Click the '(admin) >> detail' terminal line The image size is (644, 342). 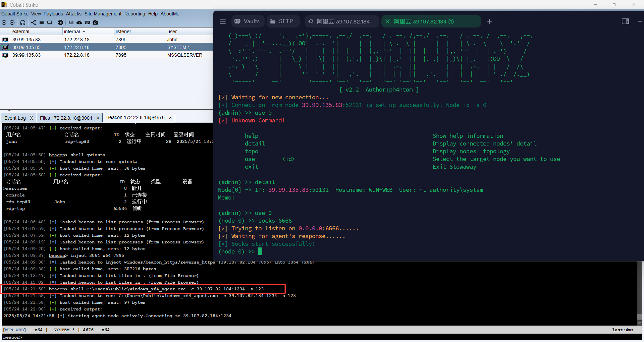(247, 182)
